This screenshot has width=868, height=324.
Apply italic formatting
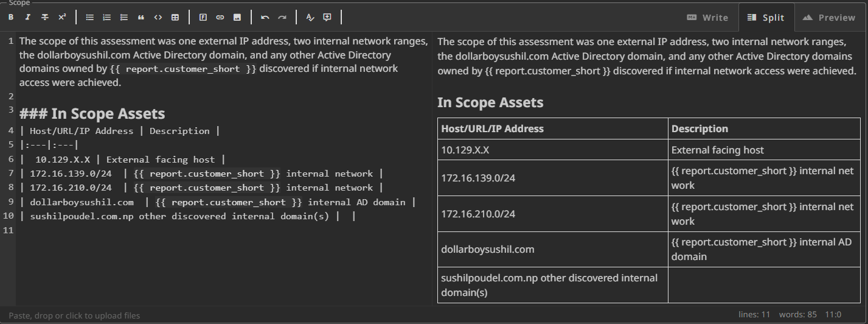28,18
